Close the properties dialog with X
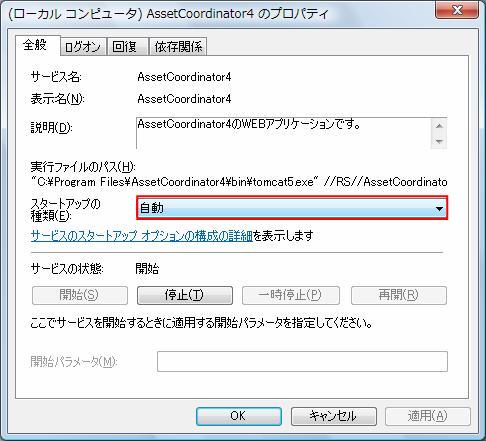 (x=457, y=9)
